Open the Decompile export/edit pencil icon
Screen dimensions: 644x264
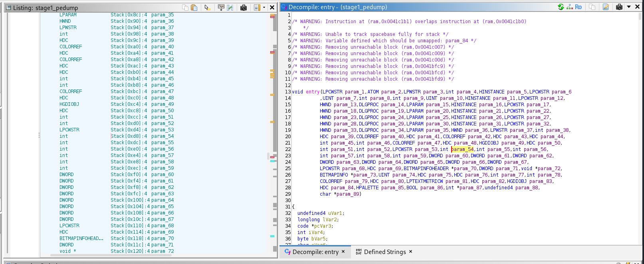tap(606, 7)
